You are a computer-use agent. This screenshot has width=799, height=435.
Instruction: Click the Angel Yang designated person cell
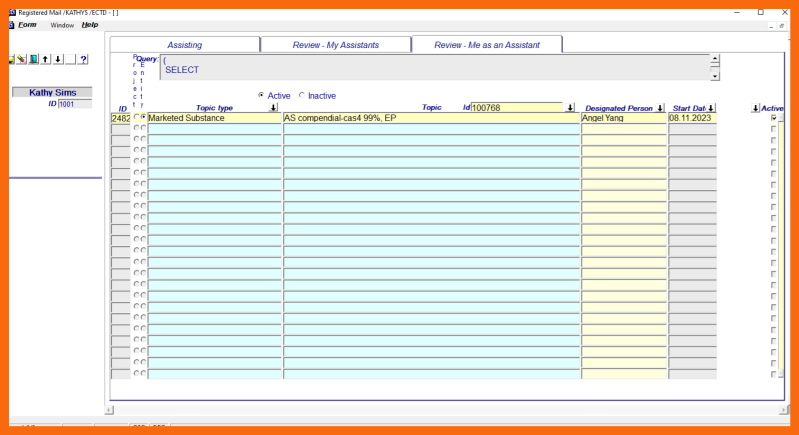tap(624, 118)
